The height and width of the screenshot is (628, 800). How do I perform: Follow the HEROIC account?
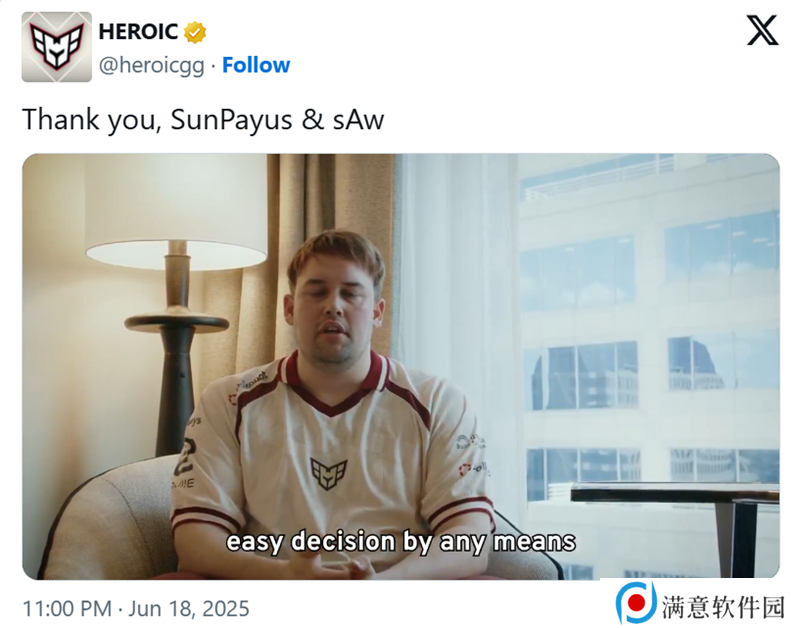tap(256, 65)
